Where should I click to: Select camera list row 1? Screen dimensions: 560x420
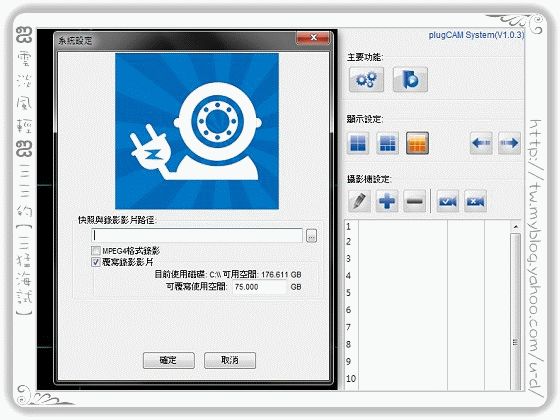tap(427, 226)
